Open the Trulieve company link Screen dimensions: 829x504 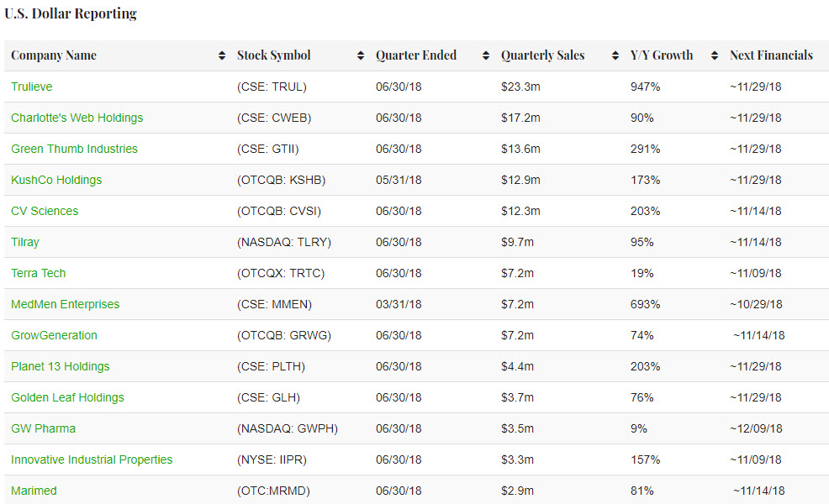coord(32,87)
